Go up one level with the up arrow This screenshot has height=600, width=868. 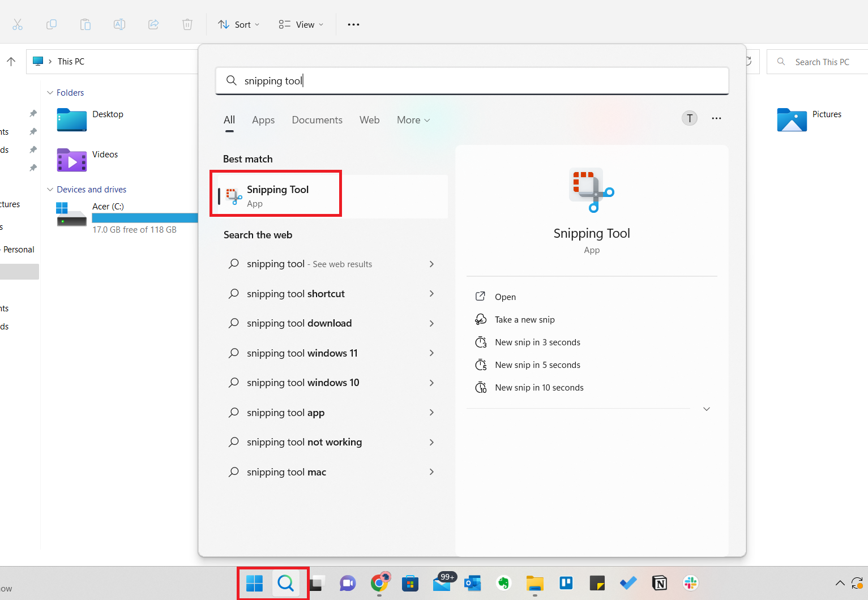click(x=11, y=62)
